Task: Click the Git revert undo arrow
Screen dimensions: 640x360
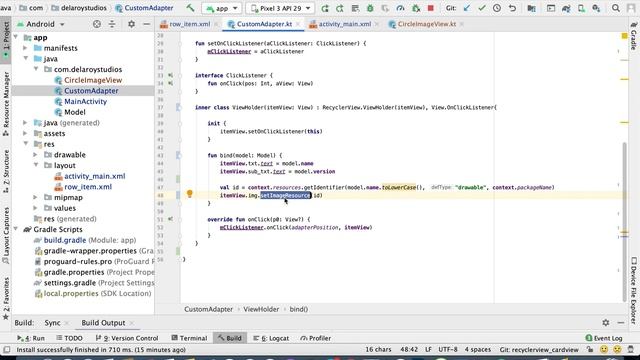Action: click(x=512, y=8)
